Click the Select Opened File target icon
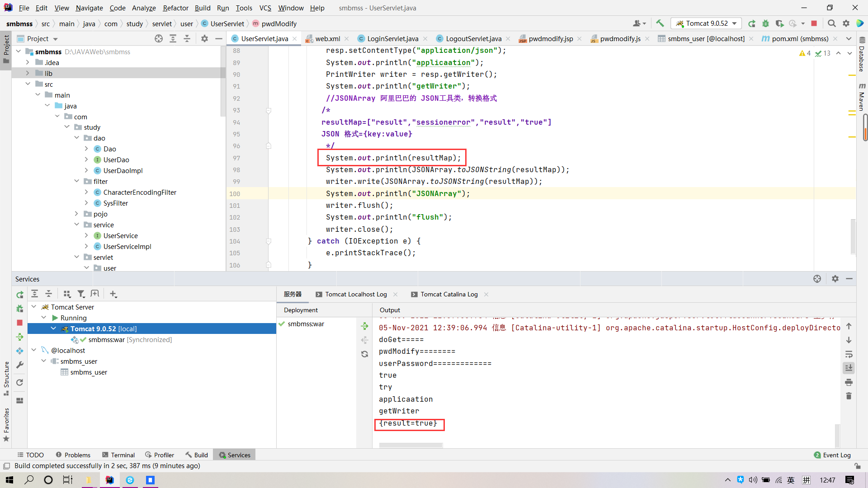Screen dimensions: 868x488 coord(158,39)
